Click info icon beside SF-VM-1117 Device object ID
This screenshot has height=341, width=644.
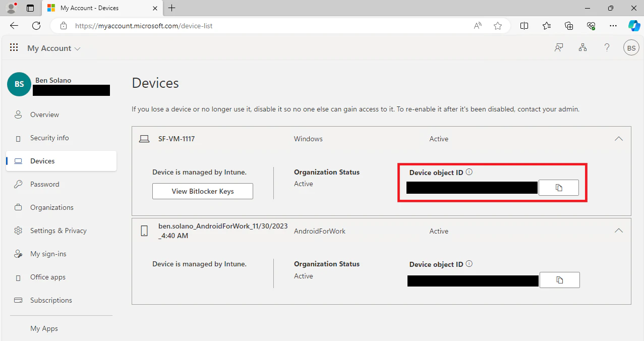tap(469, 172)
